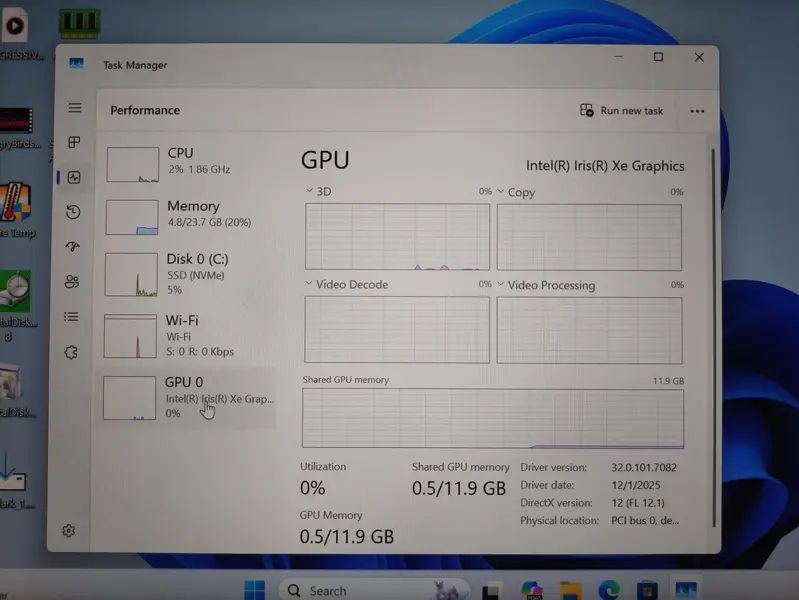Open the Details page list icon
This screenshot has height=600, width=799.
(x=71, y=317)
